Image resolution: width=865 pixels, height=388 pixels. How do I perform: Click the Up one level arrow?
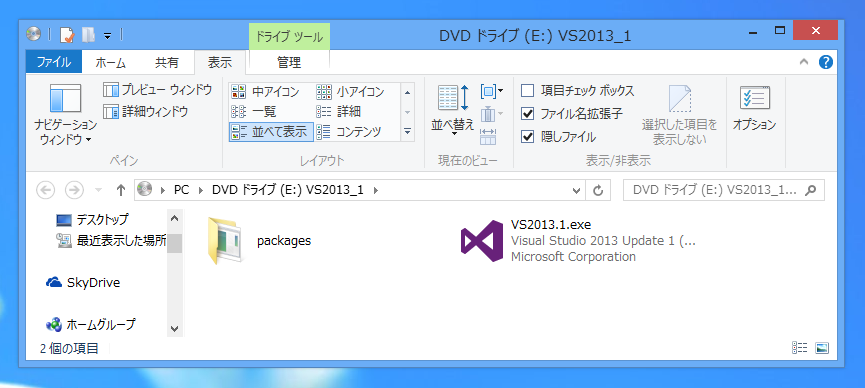click(x=121, y=190)
